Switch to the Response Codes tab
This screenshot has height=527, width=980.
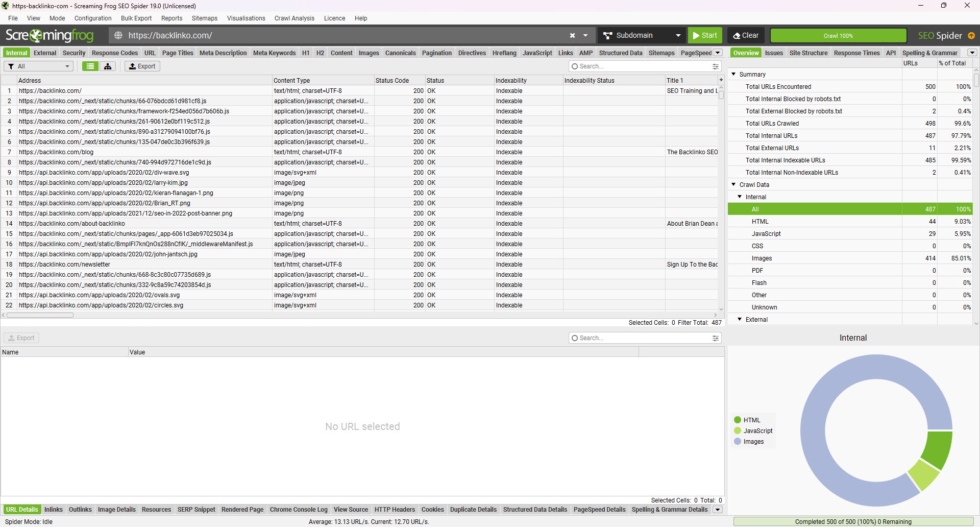tap(115, 53)
